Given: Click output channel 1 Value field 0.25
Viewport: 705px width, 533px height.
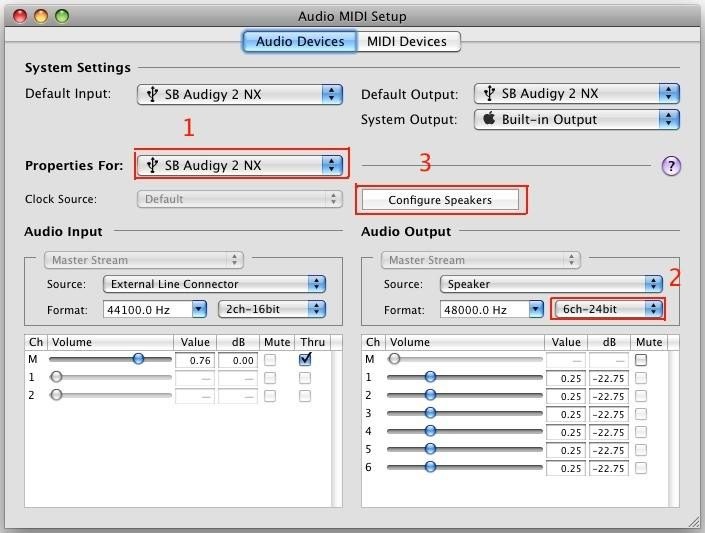Looking at the screenshot, I should coord(566,378).
